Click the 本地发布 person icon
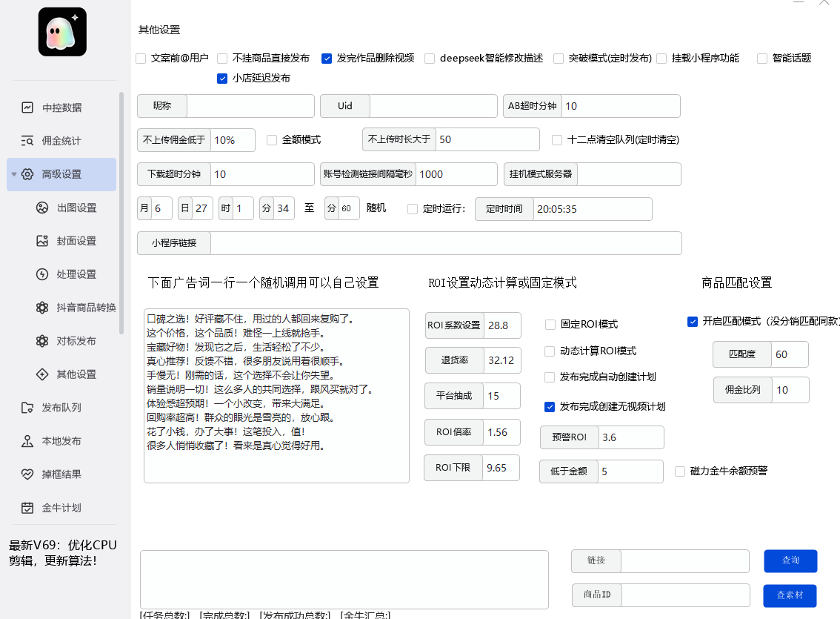Screen dimensions: 840x619 (x=27, y=441)
